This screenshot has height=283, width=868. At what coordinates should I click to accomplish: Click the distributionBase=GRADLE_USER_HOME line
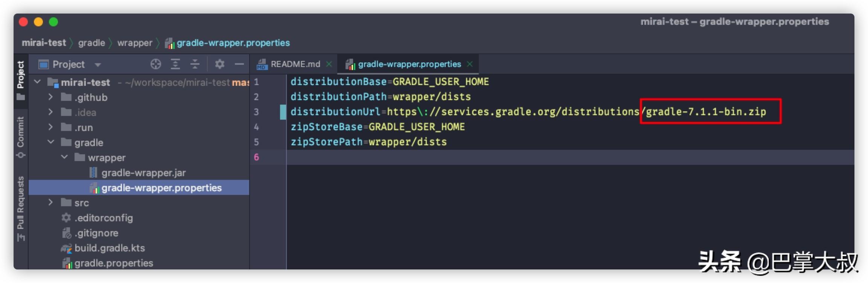(390, 82)
